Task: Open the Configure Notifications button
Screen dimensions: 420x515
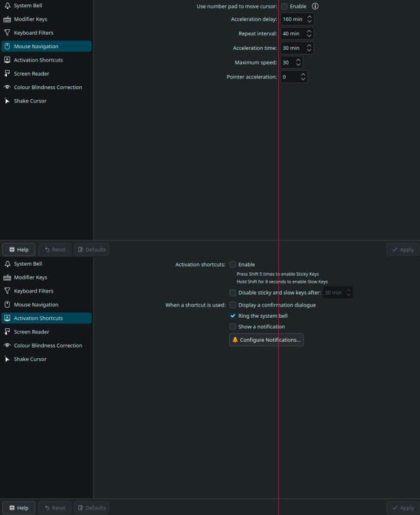Action: (x=267, y=340)
